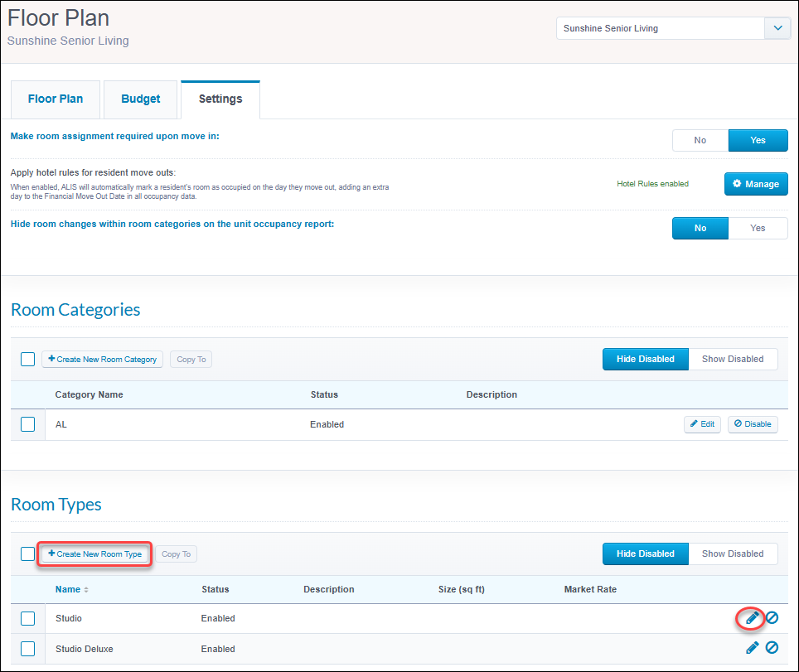Check the Studio row checkbox

(28, 618)
